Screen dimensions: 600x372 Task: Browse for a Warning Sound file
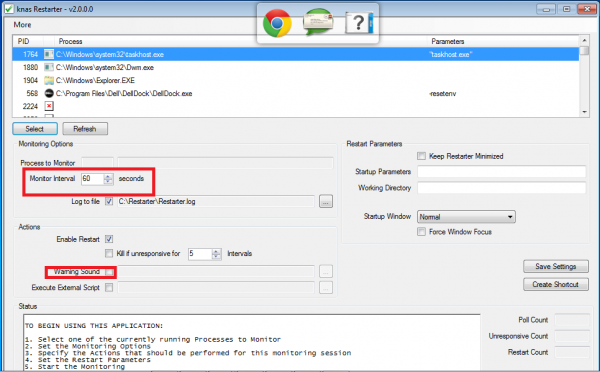tap(326, 271)
